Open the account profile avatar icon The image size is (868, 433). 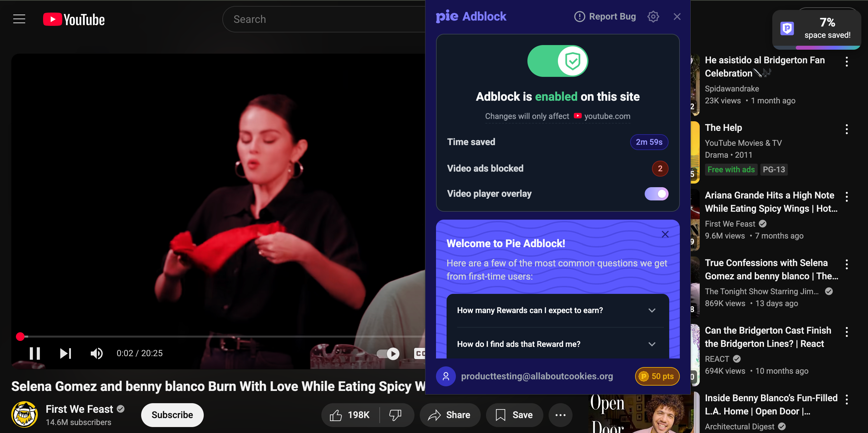pyautogui.click(x=446, y=376)
